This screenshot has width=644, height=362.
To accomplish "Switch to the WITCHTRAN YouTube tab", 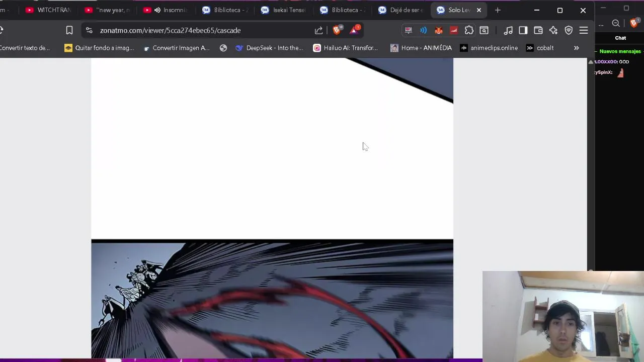I will (49, 10).
